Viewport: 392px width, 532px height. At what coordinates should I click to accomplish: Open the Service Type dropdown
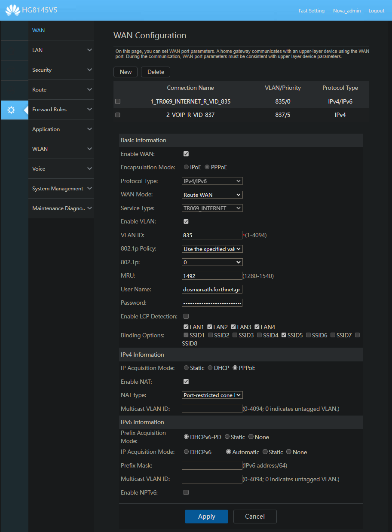click(x=212, y=208)
